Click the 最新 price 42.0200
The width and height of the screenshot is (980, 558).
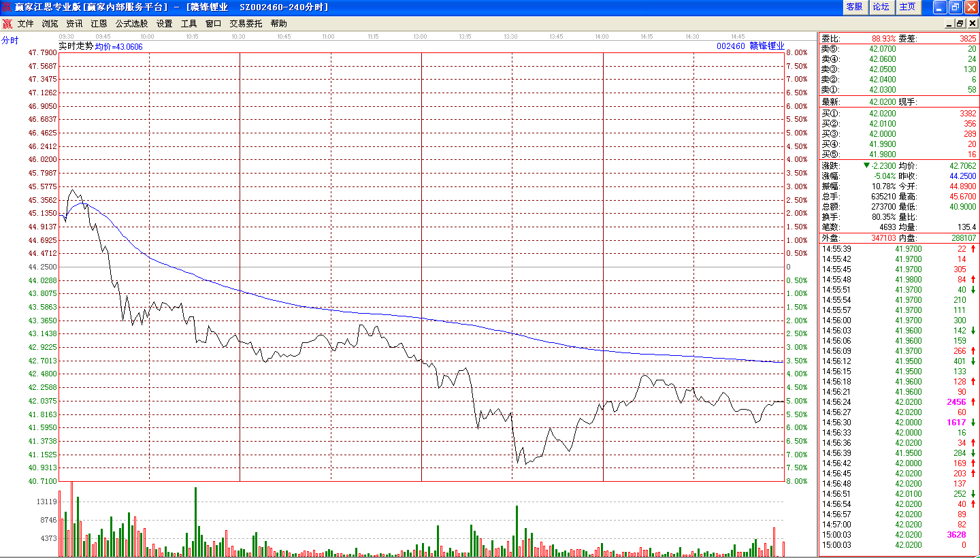[883, 102]
